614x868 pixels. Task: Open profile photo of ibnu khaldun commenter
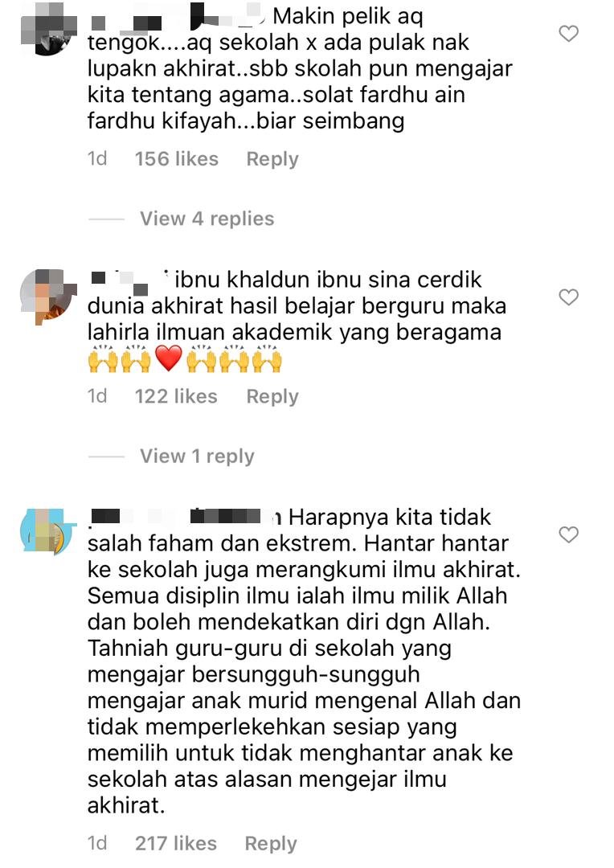49,297
